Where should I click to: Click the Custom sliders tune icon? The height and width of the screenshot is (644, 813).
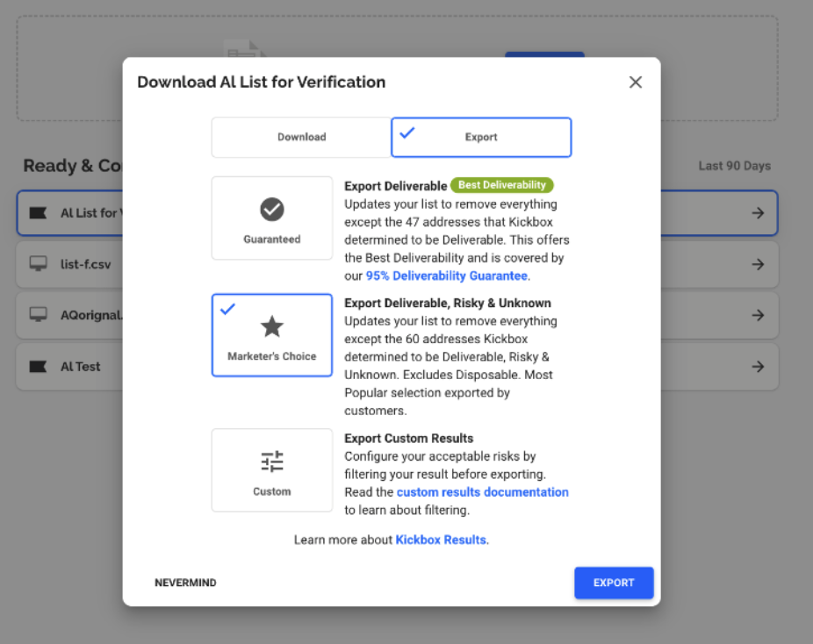[x=271, y=462]
